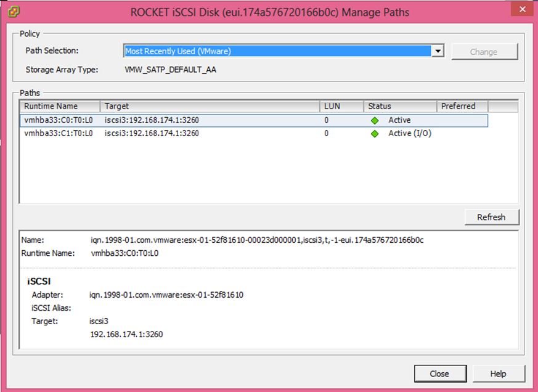Click the Change button
The width and height of the screenshot is (538, 392).
(x=484, y=52)
